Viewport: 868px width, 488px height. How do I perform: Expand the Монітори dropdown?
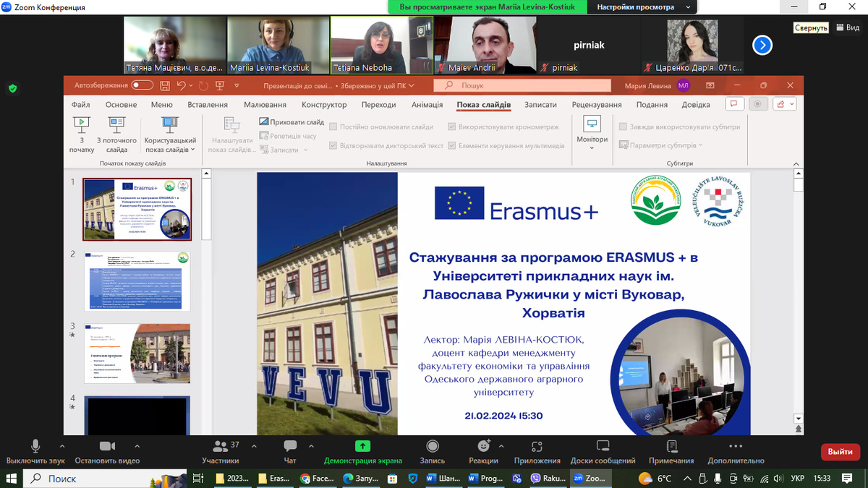(592, 134)
